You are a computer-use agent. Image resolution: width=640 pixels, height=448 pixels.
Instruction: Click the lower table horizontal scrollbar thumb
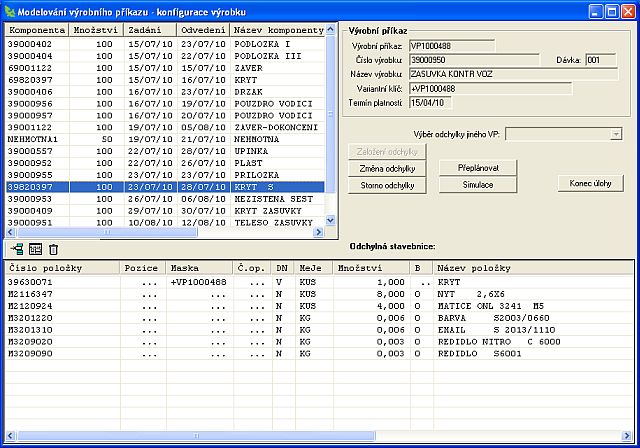[x=196, y=436]
